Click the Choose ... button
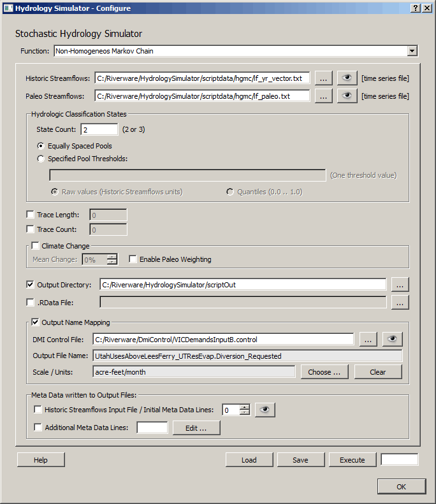The width and height of the screenshot is (436, 504). coord(324,372)
